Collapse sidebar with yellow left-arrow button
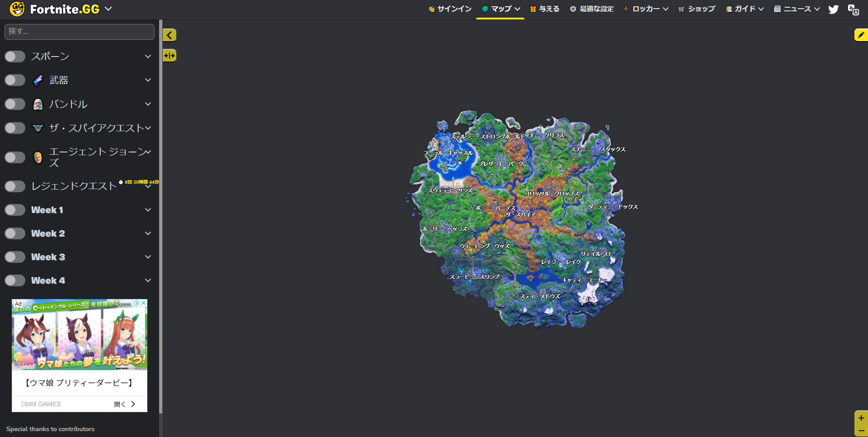Viewport: 868px width, 437px height. pyautogui.click(x=170, y=35)
